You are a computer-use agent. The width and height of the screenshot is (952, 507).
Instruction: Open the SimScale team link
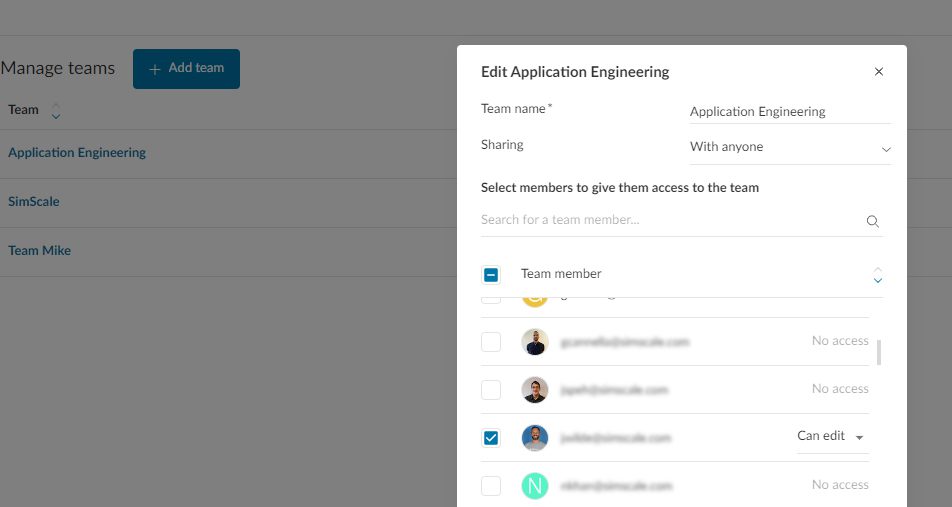(34, 202)
